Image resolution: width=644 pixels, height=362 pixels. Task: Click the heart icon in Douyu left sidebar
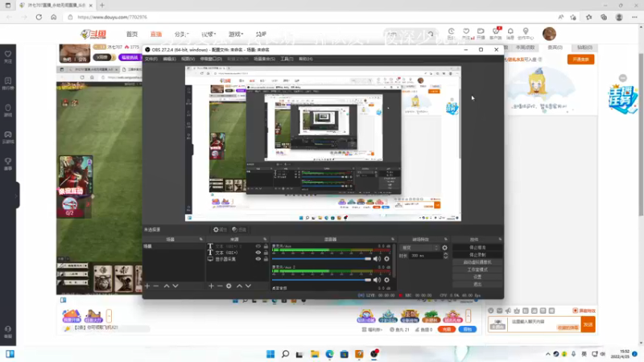click(x=8, y=56)
